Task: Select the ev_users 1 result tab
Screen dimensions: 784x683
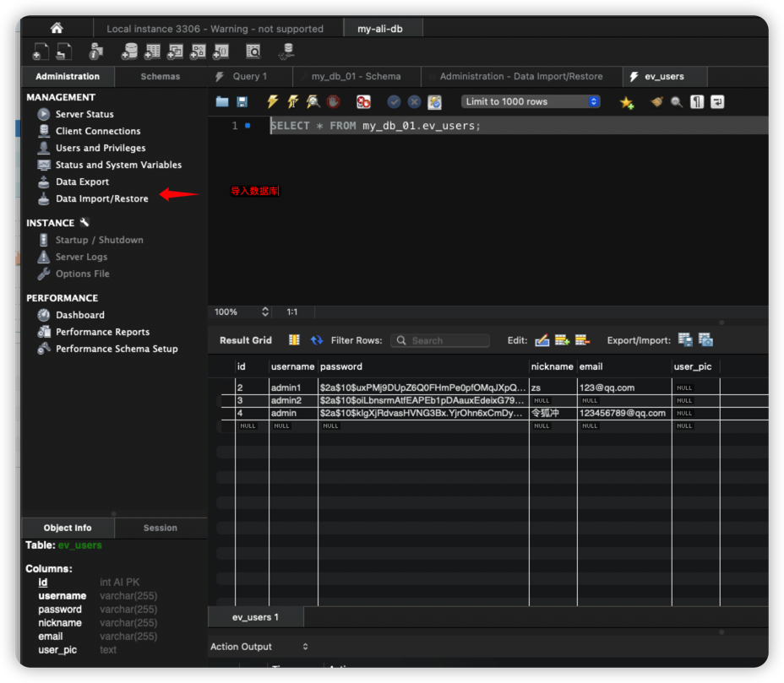Action: click(255, 617)
